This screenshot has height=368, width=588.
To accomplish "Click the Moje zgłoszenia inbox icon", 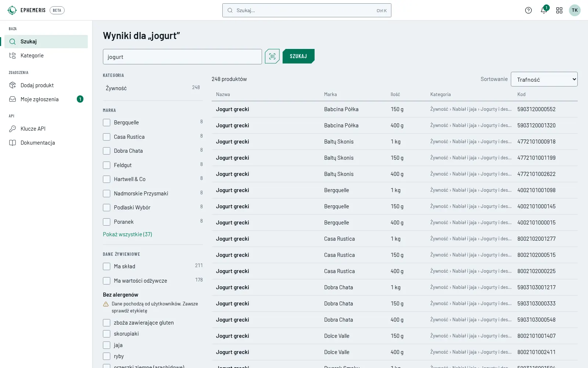I will 12,99.
